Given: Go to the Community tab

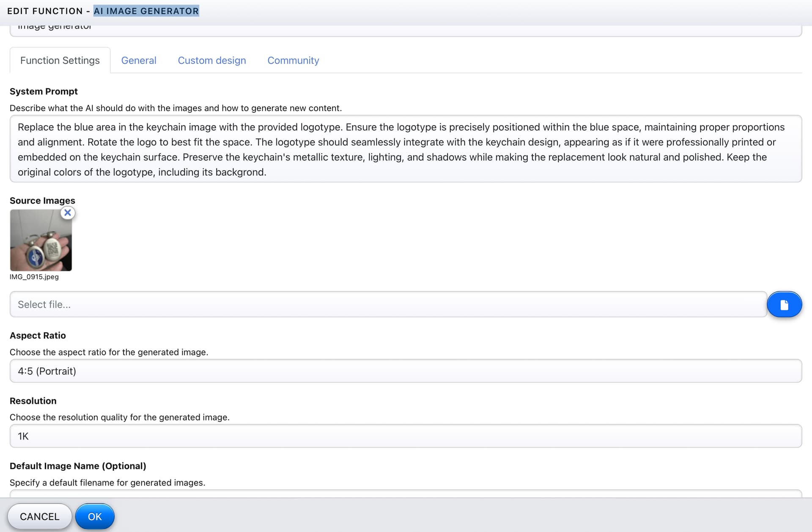Looking at the screenshot, I should pos(293,60).
